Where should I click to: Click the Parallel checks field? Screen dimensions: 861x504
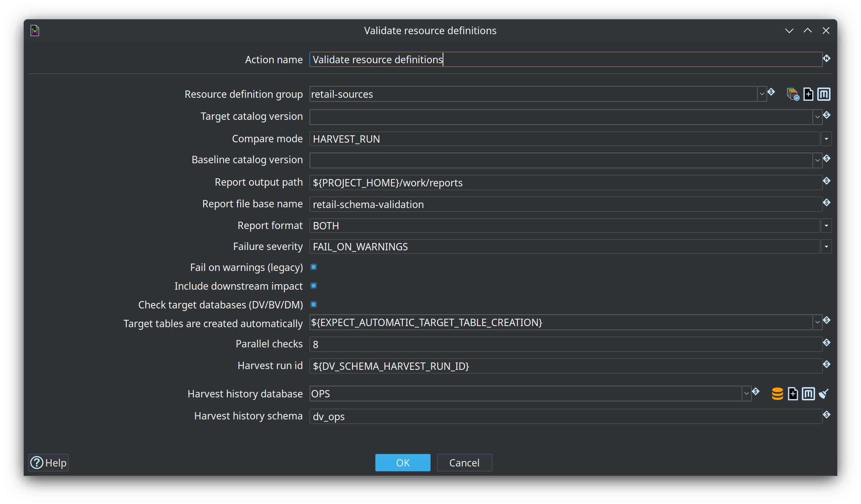[x=566, y=344]
